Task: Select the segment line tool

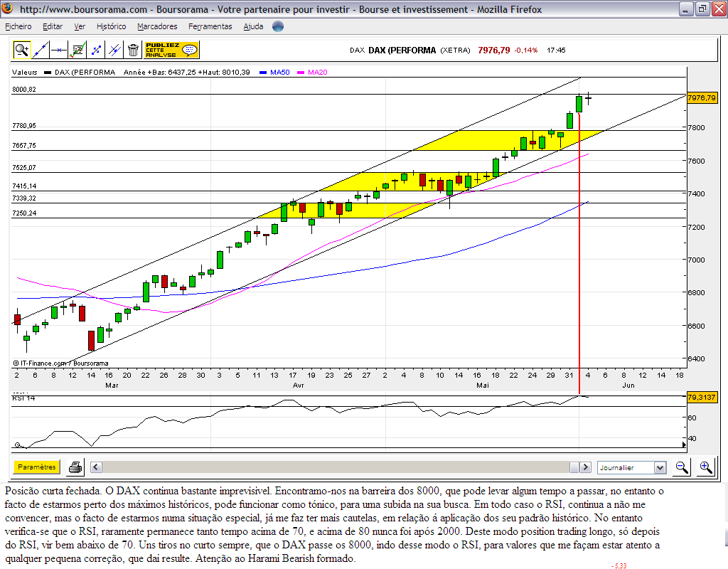Action: pyautogui.click(x=96, y=50)
